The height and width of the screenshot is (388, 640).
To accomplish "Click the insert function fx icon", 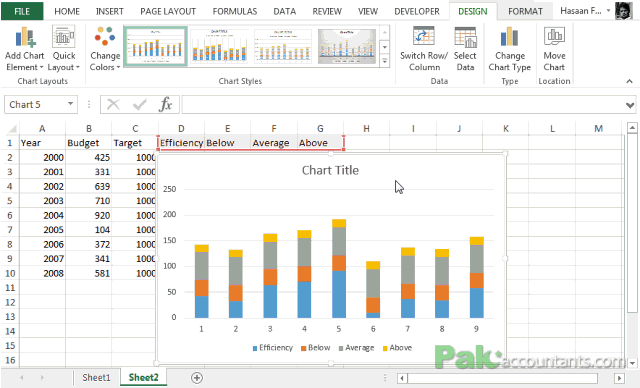I will coord(165,104).
